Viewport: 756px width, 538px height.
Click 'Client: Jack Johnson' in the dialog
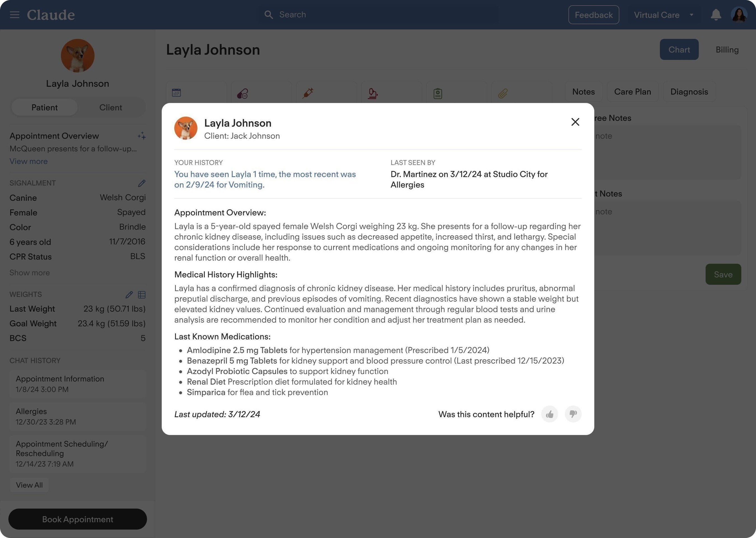click(x=242, y=136)
